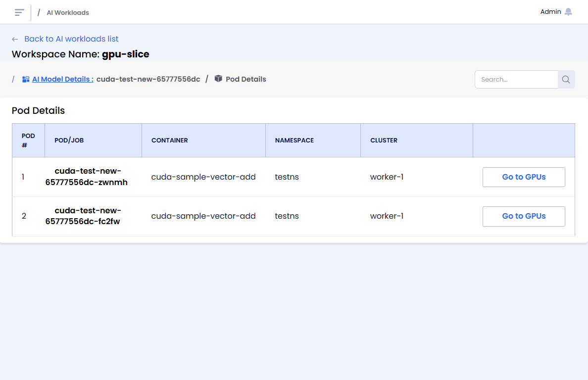Click the POD/JOB column header
This screenshot has width=588, height=380.
pos(69,141)
